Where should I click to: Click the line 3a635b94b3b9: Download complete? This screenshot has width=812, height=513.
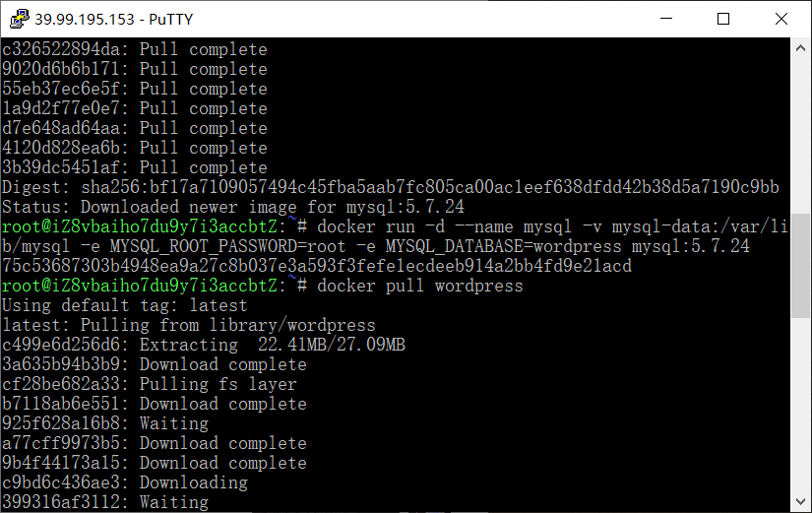tap(155, 364)
